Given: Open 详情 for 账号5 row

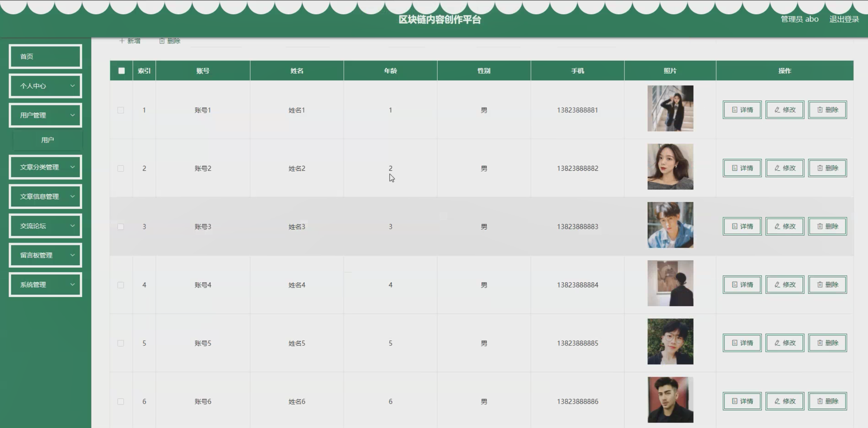Looking at the screenshot, I should click(x=742, y=343).
